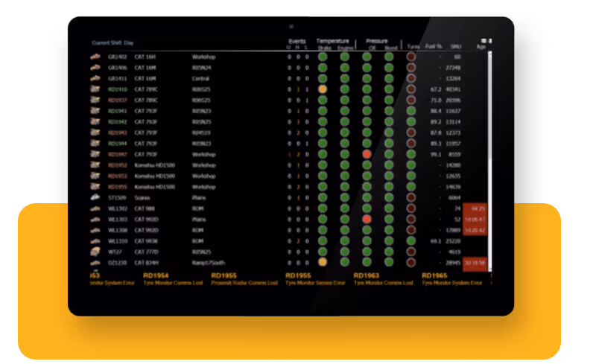The image size is (590, 364).
Task: Click the CAT 777D model in WT27 row
Action: 146,252
